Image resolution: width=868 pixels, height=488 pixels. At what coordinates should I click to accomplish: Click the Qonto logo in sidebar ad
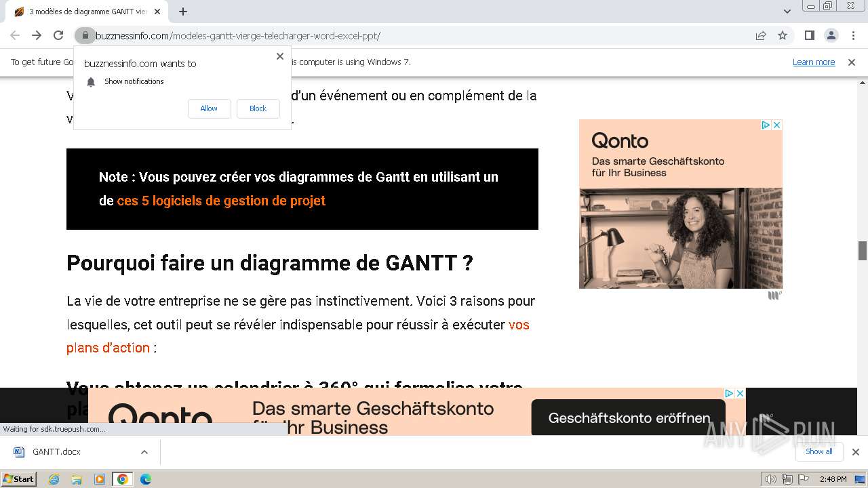[620, 141]
